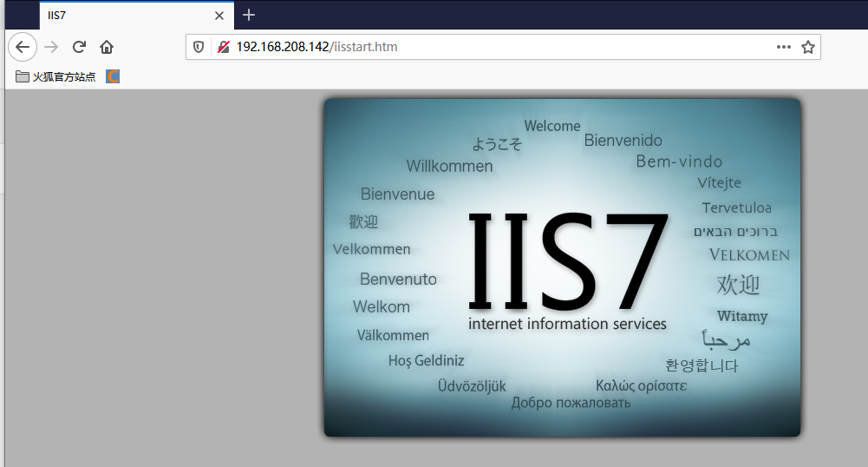Click the 'internet information services' text
868x467 pixels.
pyautogui.click(x=567, y=324)
